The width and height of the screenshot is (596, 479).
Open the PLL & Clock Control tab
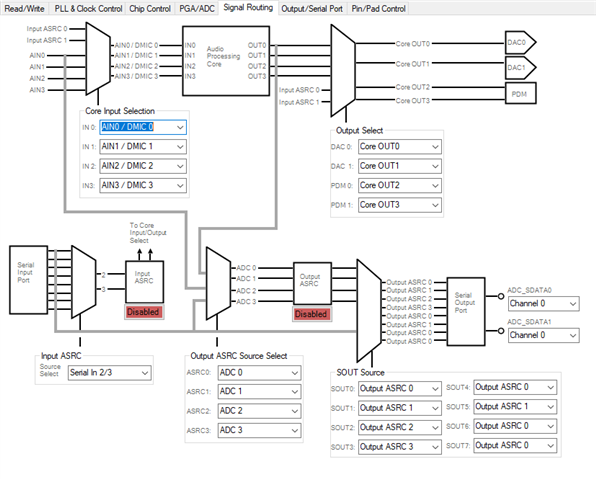88,8
